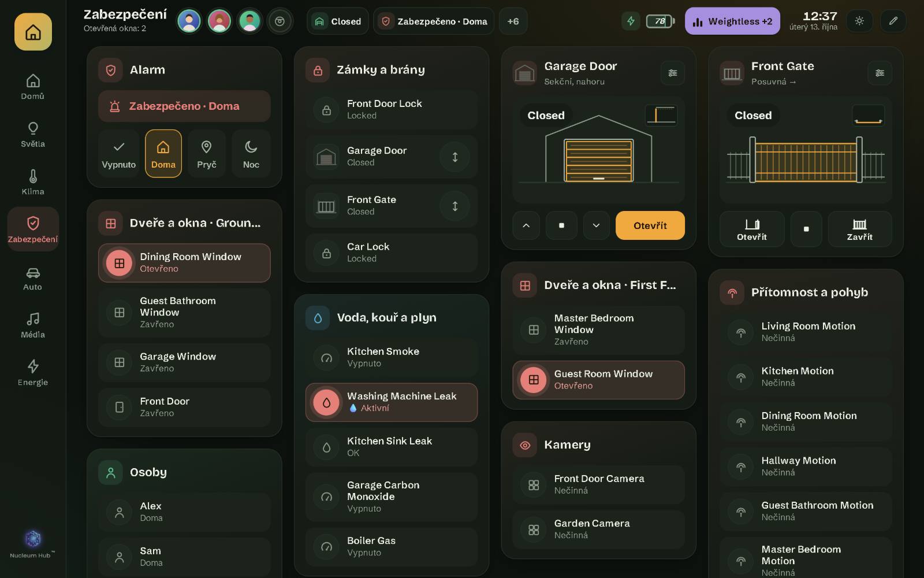Click the green energy bolt icon

(x=631, y=21)
